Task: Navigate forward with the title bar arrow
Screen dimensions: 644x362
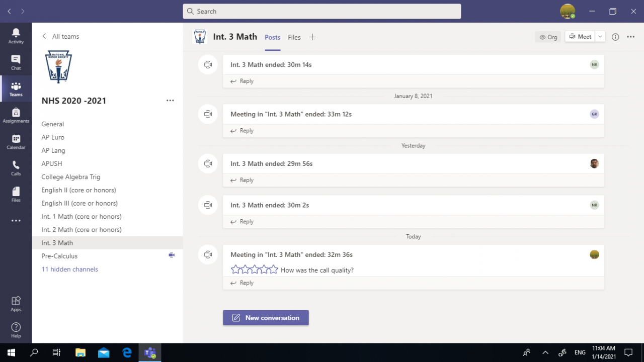Action: pyautogui.click(x=23, y=11)
